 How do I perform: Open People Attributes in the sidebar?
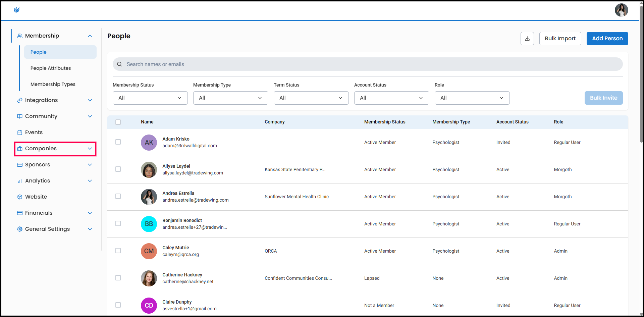51,68
